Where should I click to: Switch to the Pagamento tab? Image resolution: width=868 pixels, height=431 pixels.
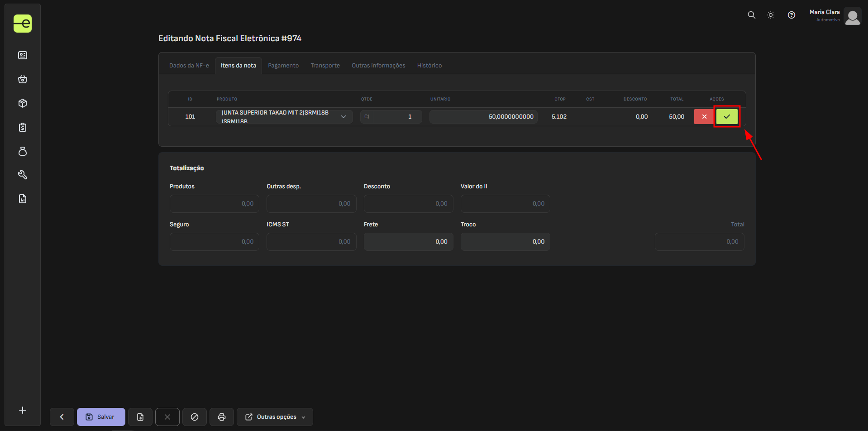(x=283, y=66)
